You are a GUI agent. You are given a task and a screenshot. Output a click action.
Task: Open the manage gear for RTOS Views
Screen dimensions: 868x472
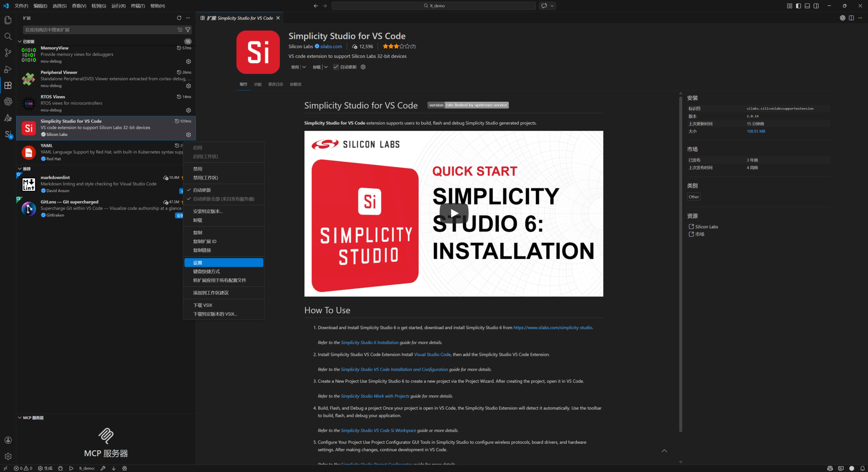tap(189, 110)
